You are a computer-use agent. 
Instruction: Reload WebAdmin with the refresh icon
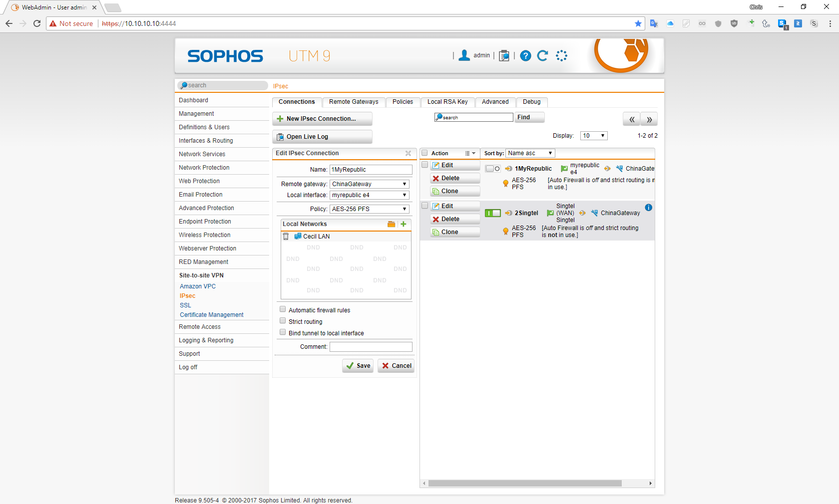coord(543,56)
